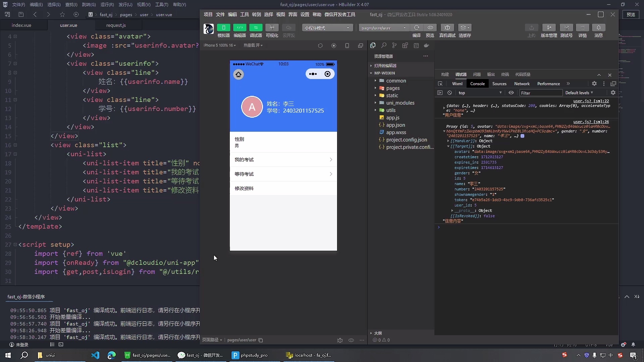Toggle the simulator (模拟器) panel button
This screenshot has height=362, width=644.
point(223,28)
